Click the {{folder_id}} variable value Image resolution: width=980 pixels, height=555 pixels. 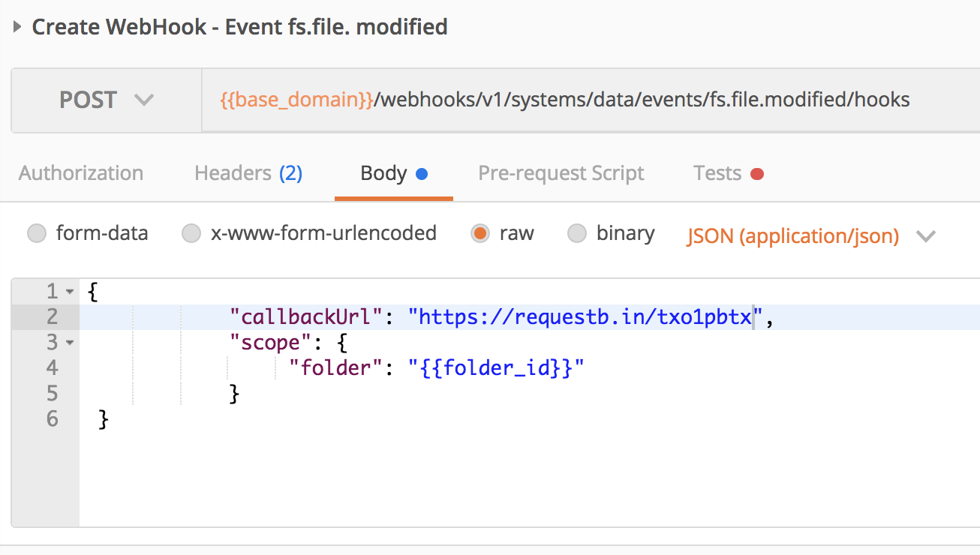click(496, 368)
